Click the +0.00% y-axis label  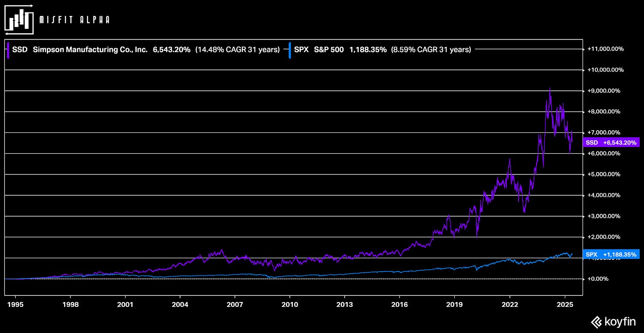[x=598, y=279]
